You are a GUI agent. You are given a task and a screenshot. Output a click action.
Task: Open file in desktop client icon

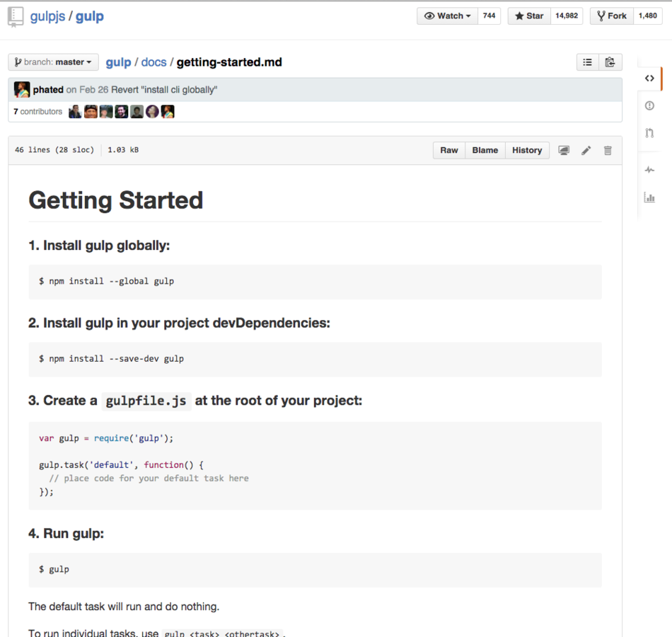[564, 150]
